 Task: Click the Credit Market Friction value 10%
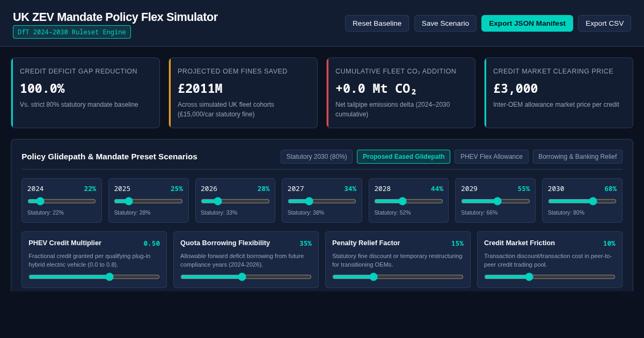[609, 244]
